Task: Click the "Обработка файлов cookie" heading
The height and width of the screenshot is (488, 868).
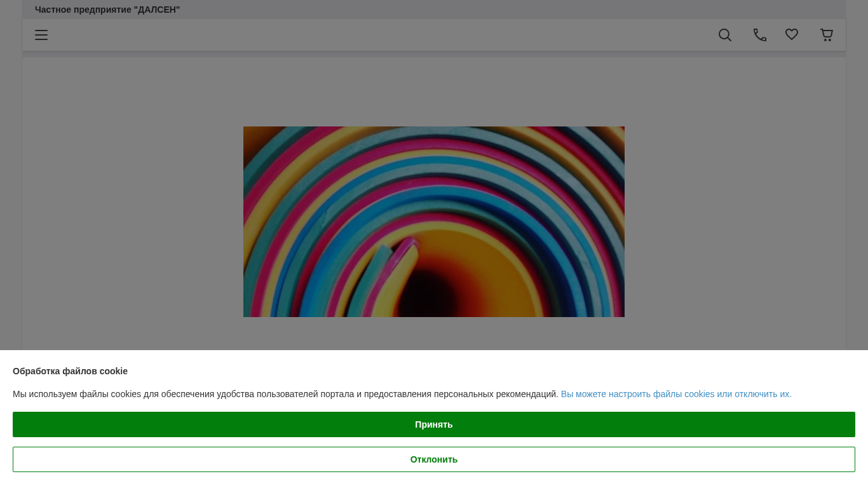Action: point(70,371)
